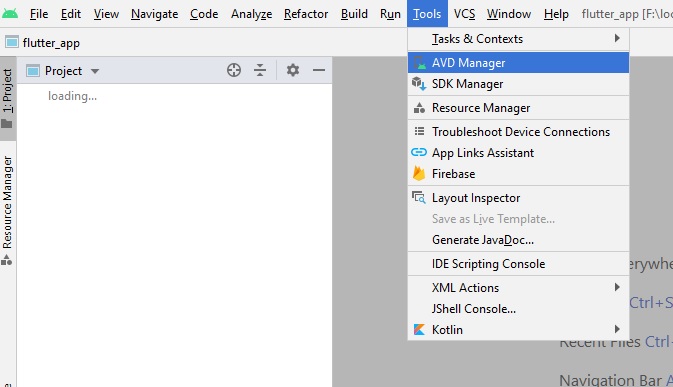The width and height of the screenshot is (673, 387).
Task: Click the locate target icon in Project panel
Action: (234, 70)
